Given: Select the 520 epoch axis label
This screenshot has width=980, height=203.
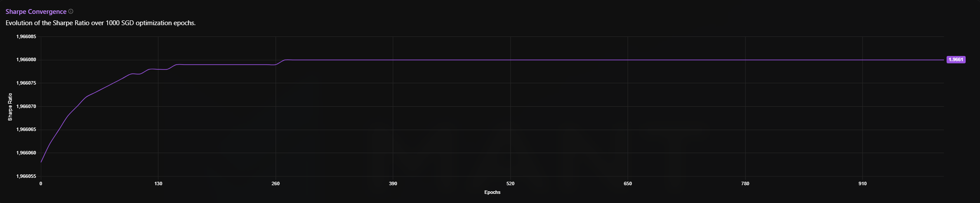Looking at the screenshot, I should tap(510, 183).
